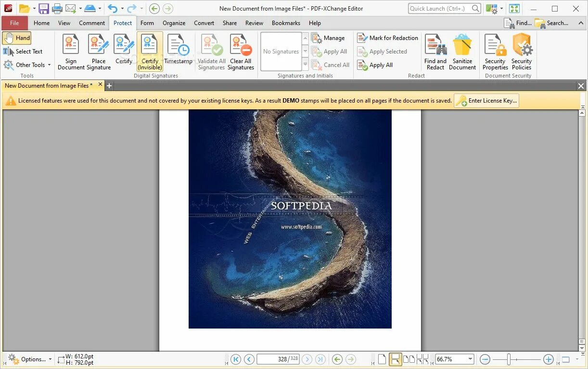Image resolution: width=588 pixels, height=369 pixels.
Task: Open Security Policies
Action: coord(522,52)
